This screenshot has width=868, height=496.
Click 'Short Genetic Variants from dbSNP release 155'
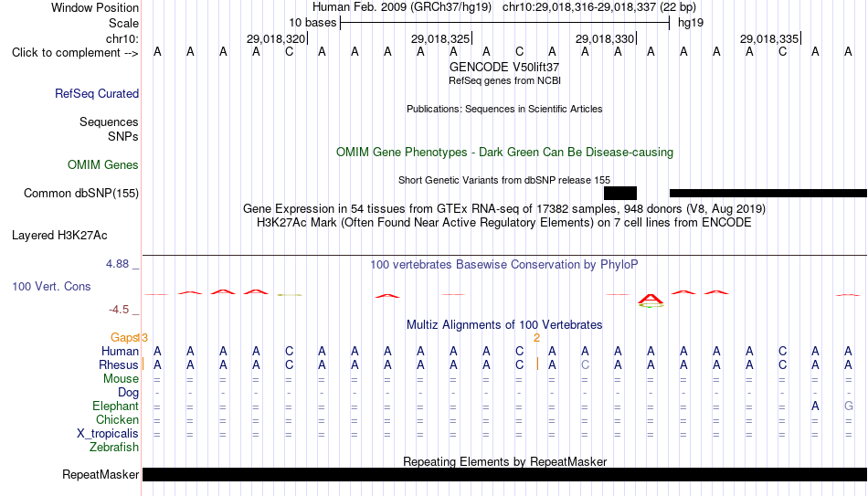504,181
